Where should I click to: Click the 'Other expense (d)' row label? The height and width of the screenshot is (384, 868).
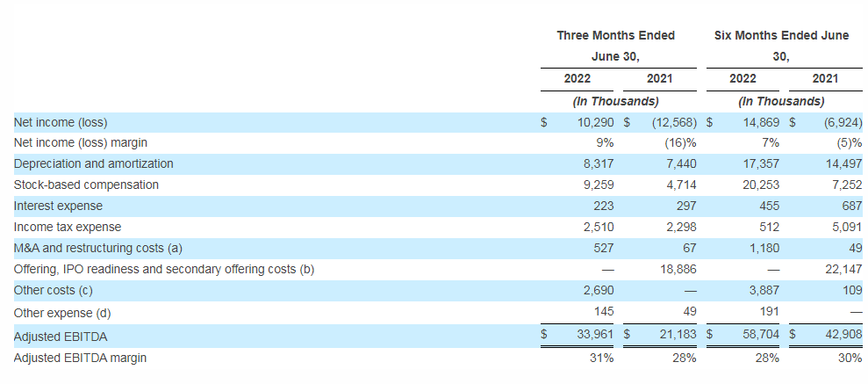(62, 313)
